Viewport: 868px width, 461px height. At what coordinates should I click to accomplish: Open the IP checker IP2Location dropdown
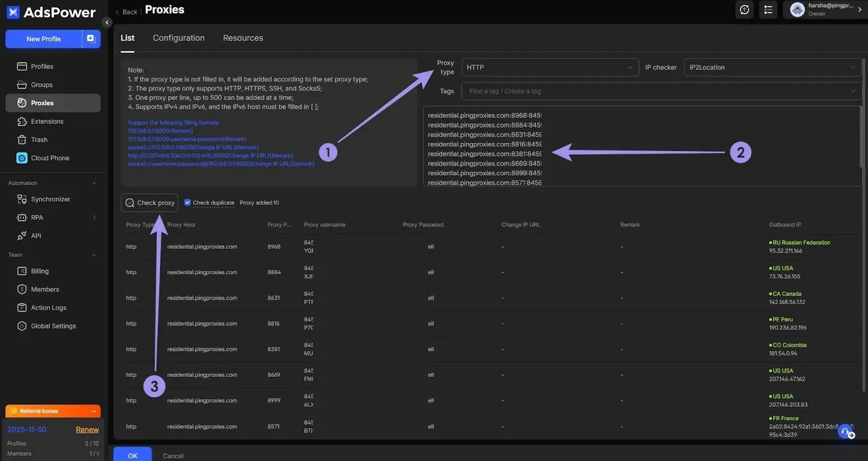point(773,67)
